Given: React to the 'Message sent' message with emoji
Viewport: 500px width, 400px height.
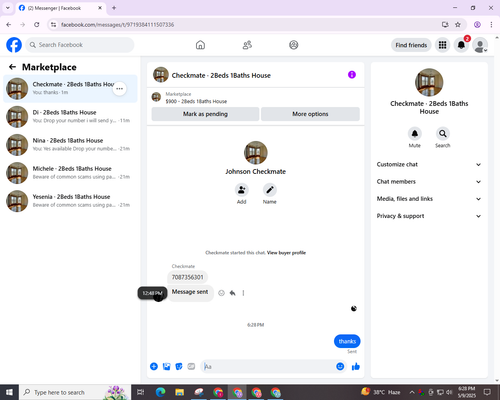Looking at the screenshot, I should 221,293.
